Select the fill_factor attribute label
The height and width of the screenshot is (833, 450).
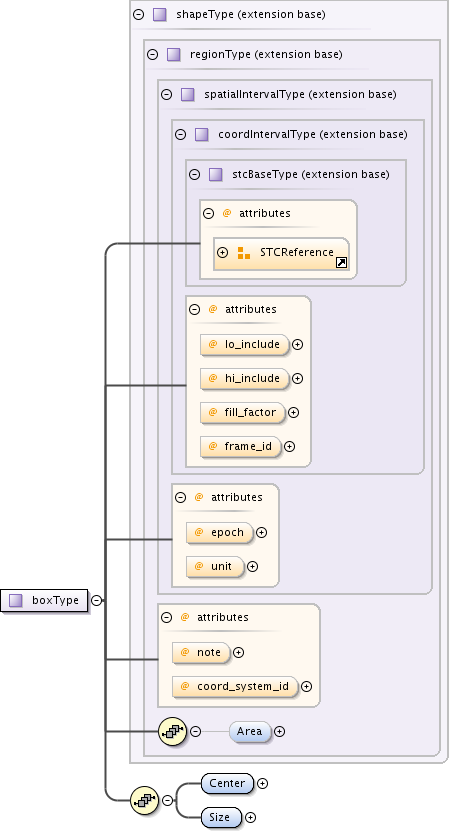(250, 412)
